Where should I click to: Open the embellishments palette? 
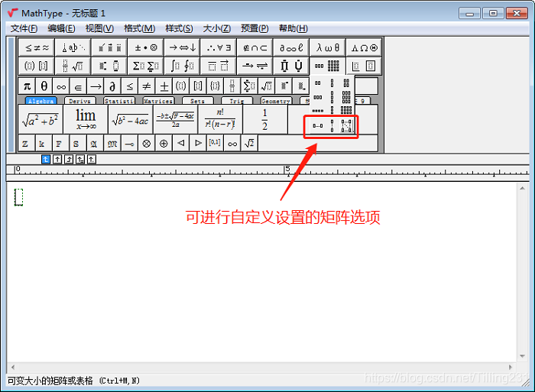[x=109, y=48]
